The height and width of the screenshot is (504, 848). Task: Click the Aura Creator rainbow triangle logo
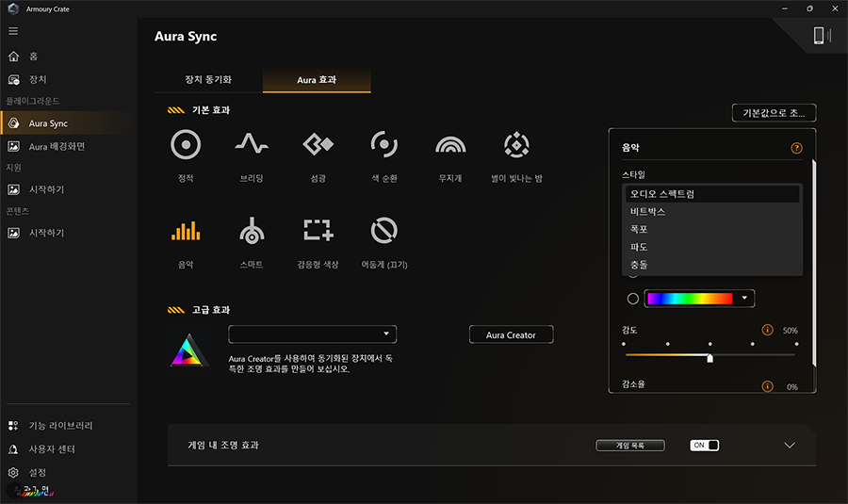[x=188, y=350]
